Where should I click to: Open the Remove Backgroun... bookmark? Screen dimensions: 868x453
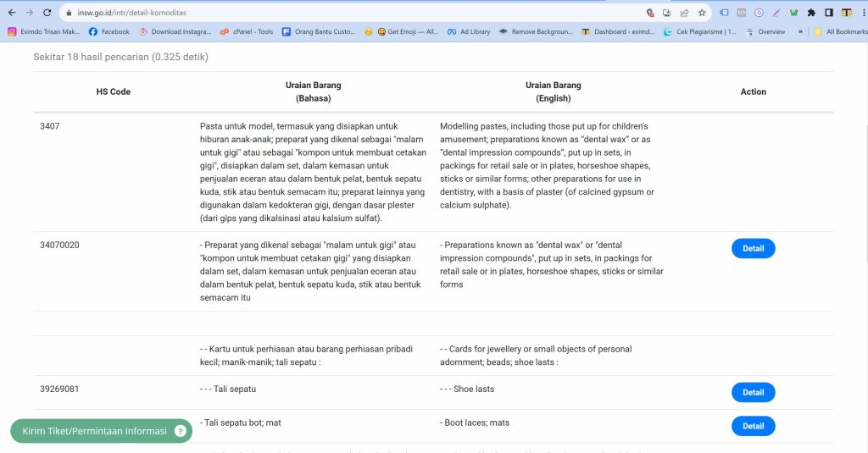pyautogui.click(x=536, y=32)
